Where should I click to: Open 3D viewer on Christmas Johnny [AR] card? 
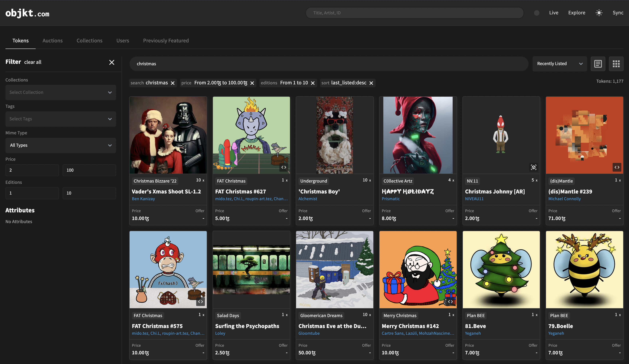point(534,167)
